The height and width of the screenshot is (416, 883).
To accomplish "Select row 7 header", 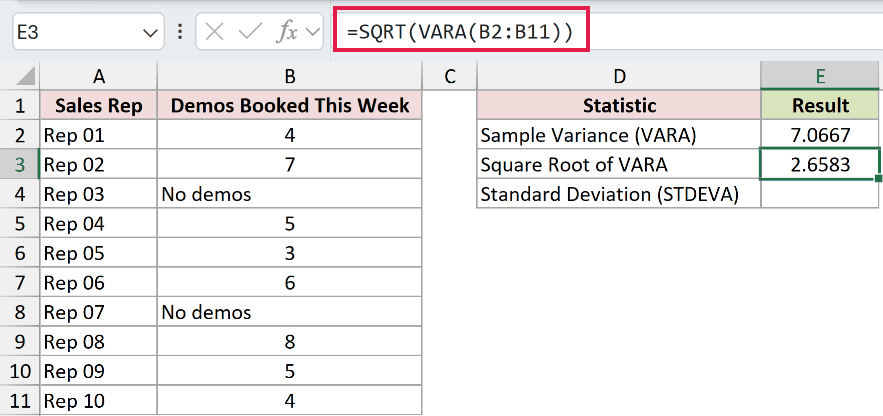I will click(20, 283).
